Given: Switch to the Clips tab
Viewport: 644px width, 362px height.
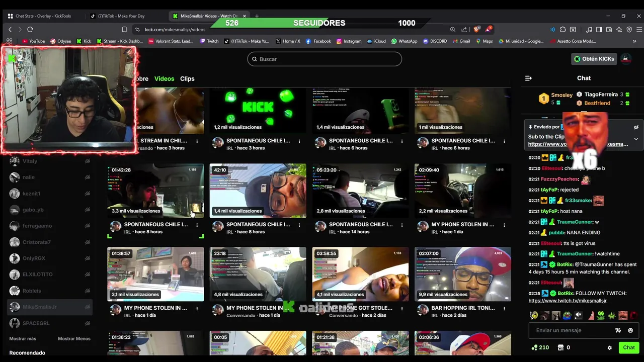Looking at the screenshot, I should point(187,78).
